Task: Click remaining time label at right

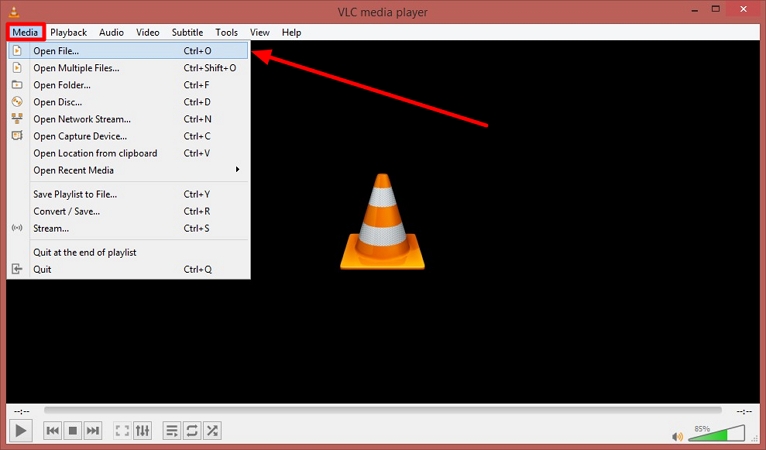Action: click(x=744, y=411)
